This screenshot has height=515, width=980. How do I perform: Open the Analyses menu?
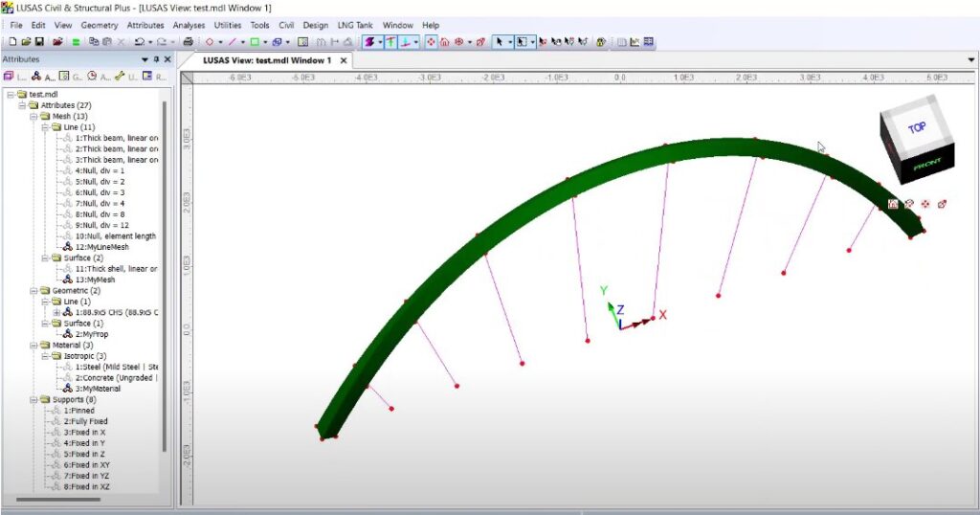pos(189,25)
